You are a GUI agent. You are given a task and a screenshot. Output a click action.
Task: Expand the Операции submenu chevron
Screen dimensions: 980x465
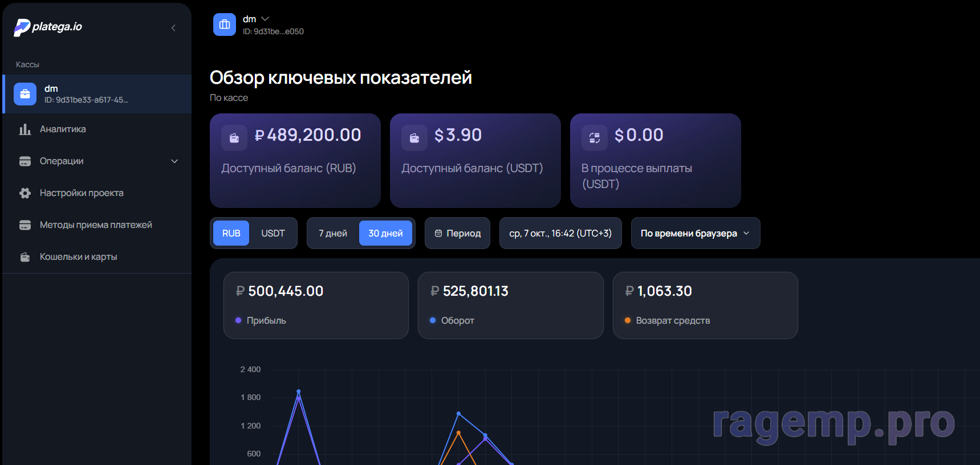[x=174, y=161]
